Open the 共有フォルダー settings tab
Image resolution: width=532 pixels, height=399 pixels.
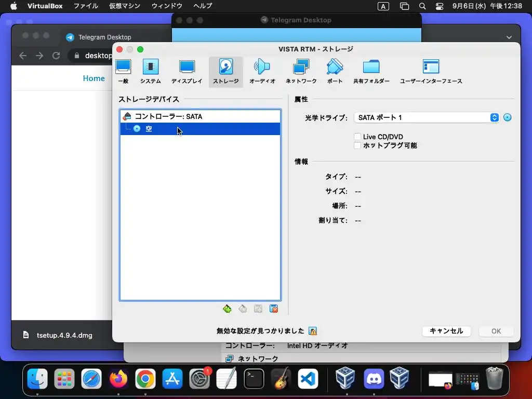[371, 72]
